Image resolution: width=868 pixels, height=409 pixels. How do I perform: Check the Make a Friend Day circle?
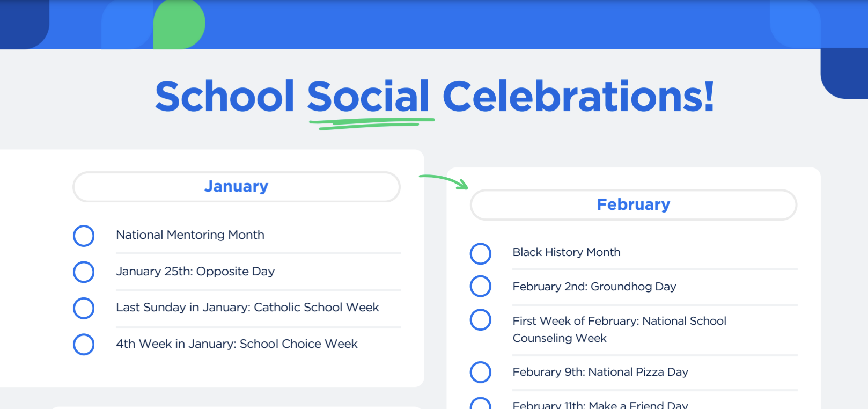click(481, 404)
